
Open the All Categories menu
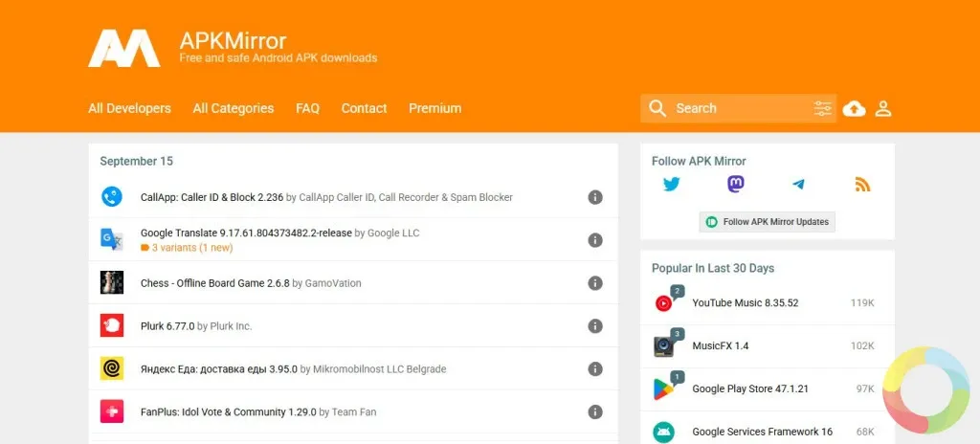coord(234,108)
